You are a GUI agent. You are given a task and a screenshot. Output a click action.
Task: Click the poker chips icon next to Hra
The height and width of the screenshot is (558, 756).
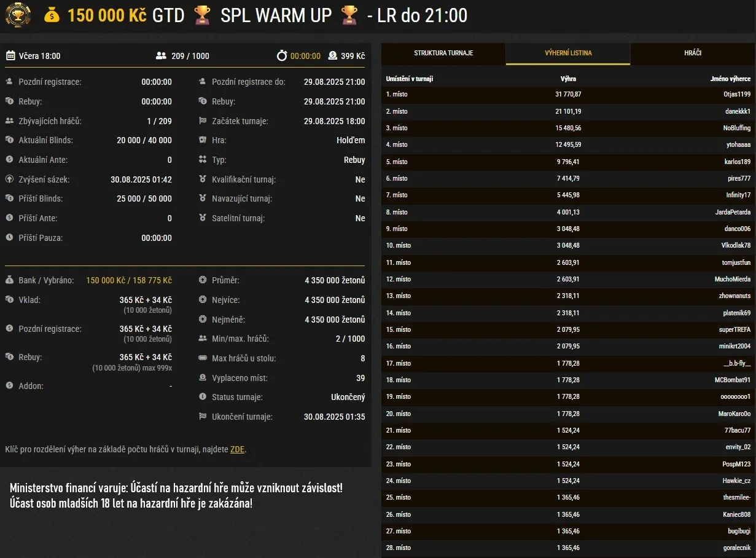pyautogui.click(x=203, y=140)
